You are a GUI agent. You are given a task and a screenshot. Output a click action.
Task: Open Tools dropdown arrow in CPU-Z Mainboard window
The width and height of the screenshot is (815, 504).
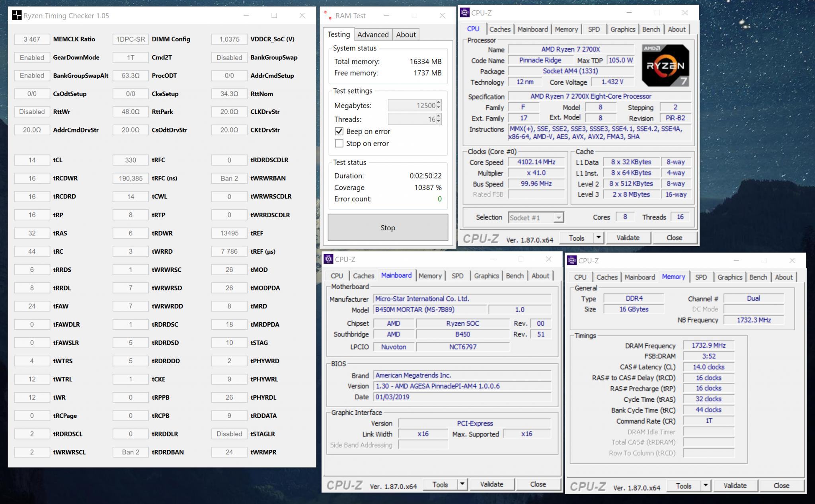[462, 484]
